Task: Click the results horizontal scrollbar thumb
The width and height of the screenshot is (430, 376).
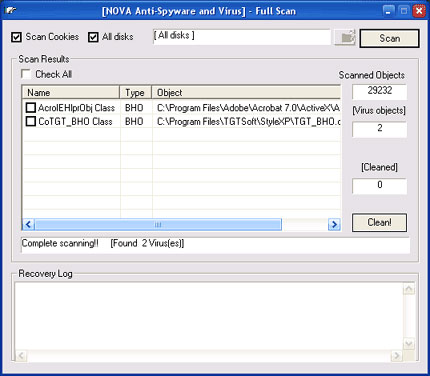Action: [x=158, y=224]
